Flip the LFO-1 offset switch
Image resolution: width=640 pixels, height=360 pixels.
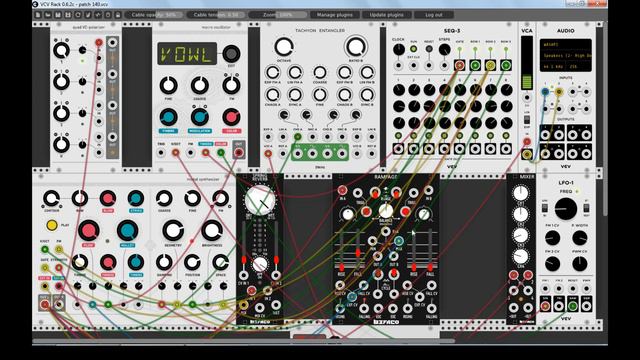(x=545, y=208)
